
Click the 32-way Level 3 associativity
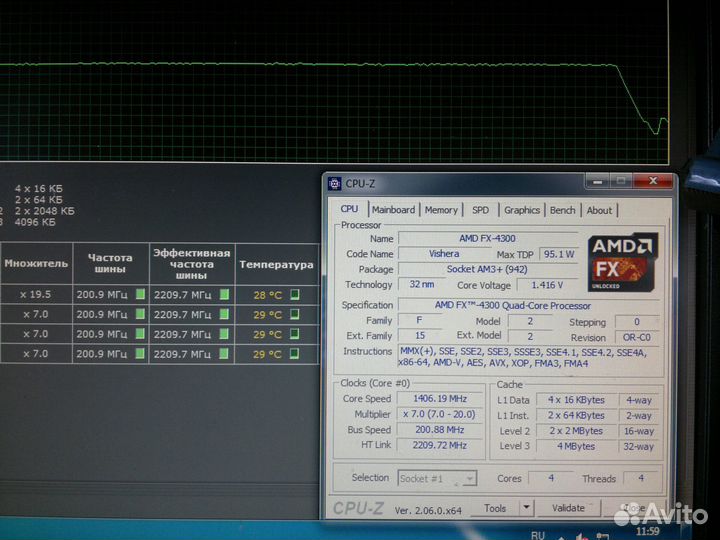tap(639, 447)
